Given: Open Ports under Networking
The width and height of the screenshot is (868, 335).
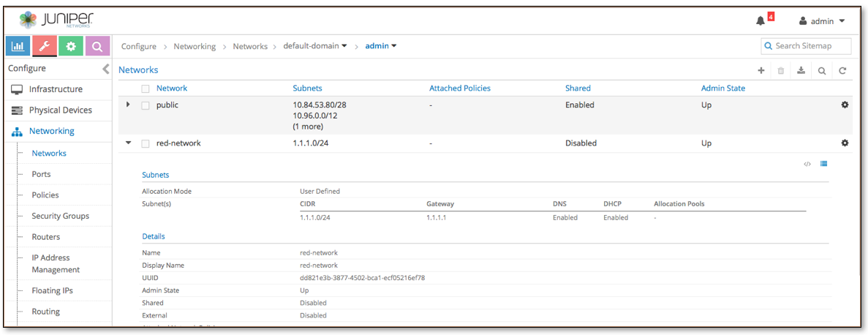Looking at the screenshot, I should (x=41, y=174).
